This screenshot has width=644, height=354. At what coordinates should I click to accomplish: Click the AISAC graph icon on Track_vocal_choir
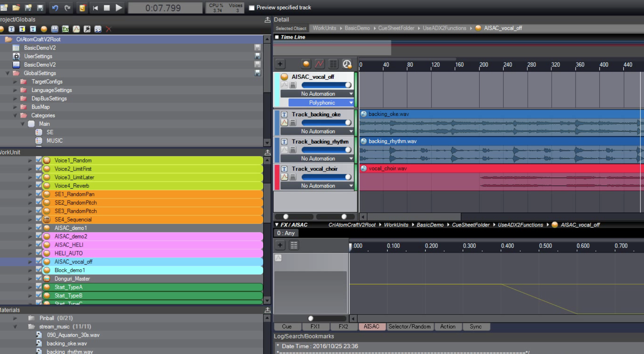(x=284, y=177)
